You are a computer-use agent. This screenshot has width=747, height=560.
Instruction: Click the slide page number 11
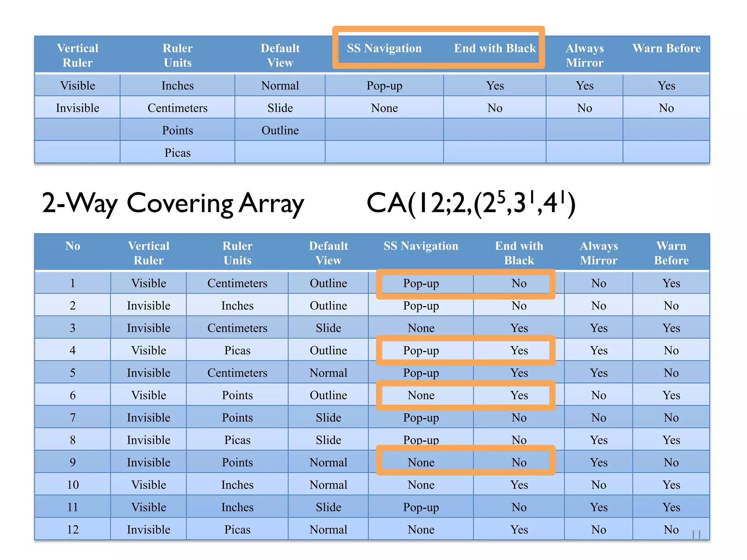point(696,534)
